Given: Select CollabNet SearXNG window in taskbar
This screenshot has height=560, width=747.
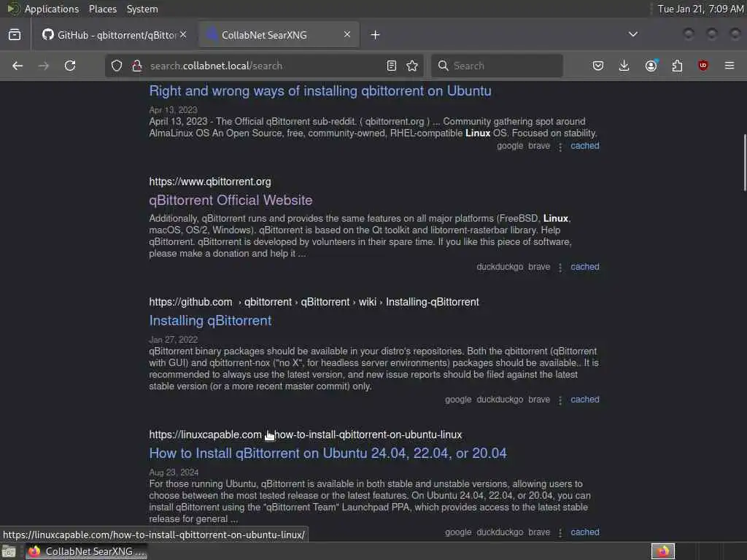Looking at the screenshot, I should [86, 551].
